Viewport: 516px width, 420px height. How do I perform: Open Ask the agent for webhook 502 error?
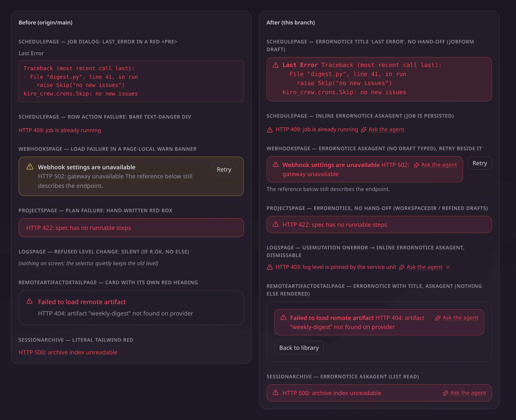[x=439, y=165]
